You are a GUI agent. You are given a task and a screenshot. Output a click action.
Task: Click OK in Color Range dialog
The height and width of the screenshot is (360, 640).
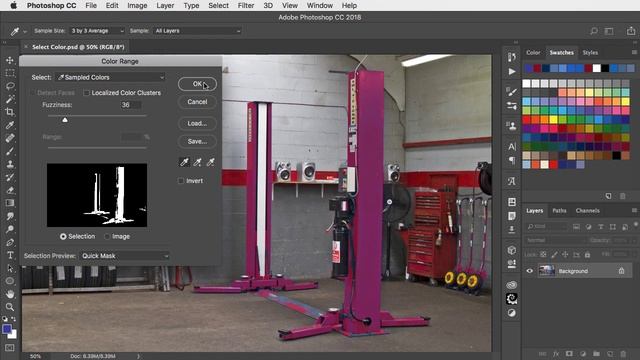point(197,84)
